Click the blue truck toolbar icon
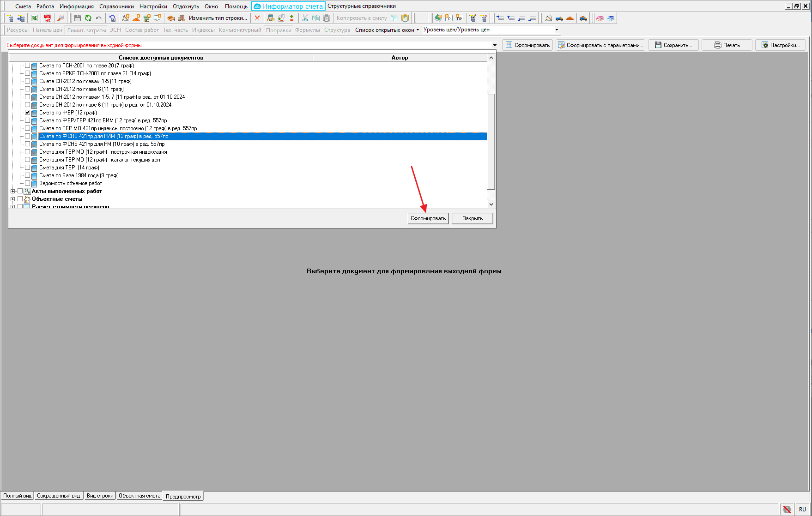 coord(559,18)
